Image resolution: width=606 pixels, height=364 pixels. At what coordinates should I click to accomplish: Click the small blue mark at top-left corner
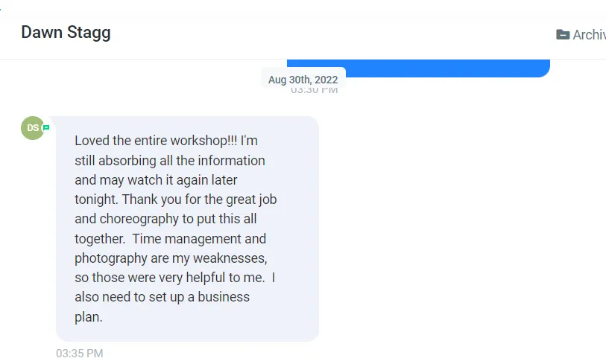tap(1, 8)
